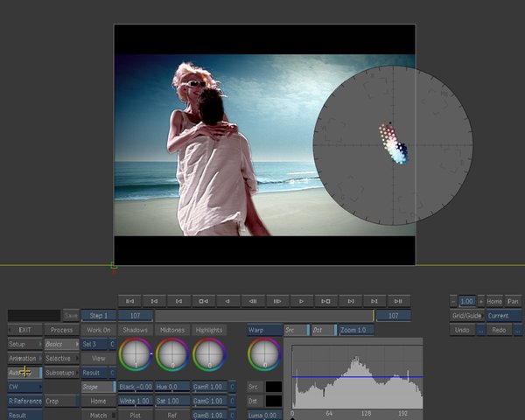The height and width of the screenshot is (420, 525).
Task: Click the Play forward transport button
Action: point(300,300)
